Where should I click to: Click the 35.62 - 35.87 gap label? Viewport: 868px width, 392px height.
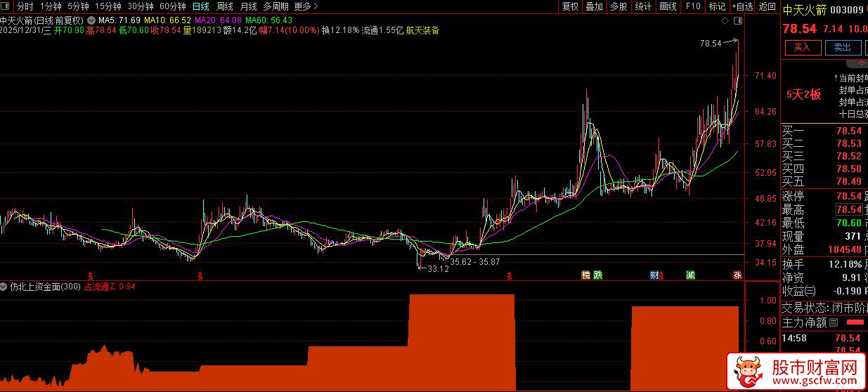tap(475, 261)
